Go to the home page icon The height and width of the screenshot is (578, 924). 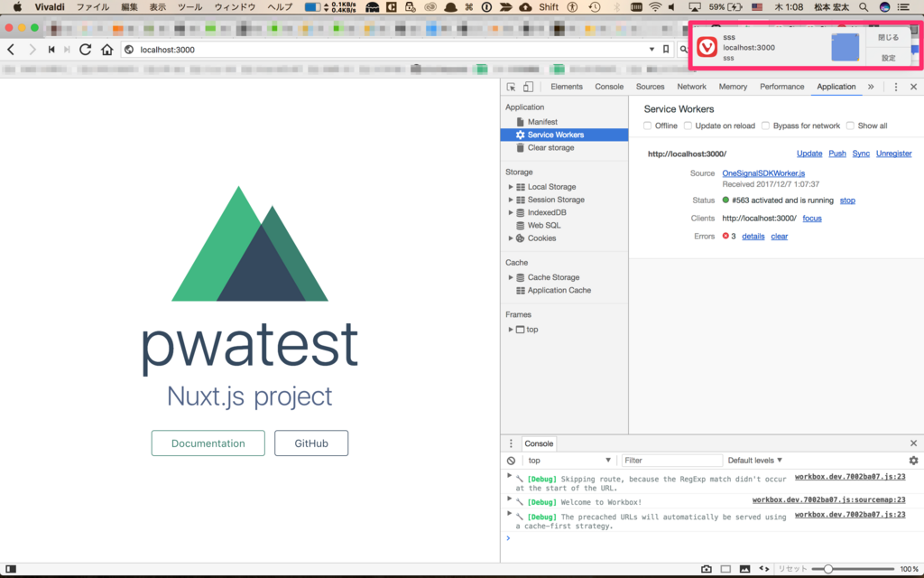[106, 50]
